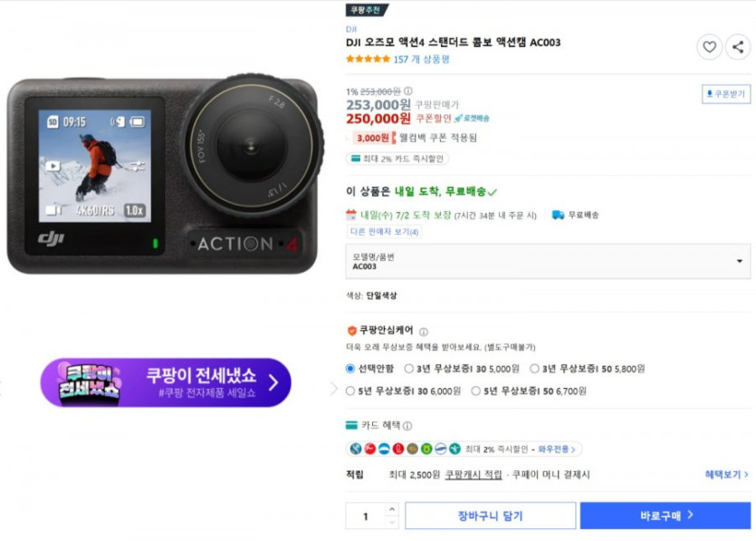Image resolution: width=756 pixels, height=541 pixels.
Task: Click the info icon beside 쿠팡안심케어
Action: 423,332
